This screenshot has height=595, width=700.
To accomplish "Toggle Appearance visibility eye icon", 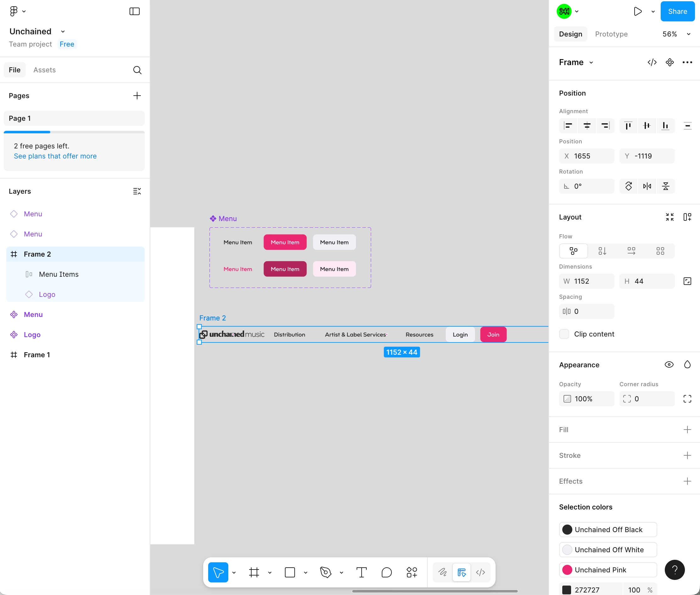I will [669, 364].
